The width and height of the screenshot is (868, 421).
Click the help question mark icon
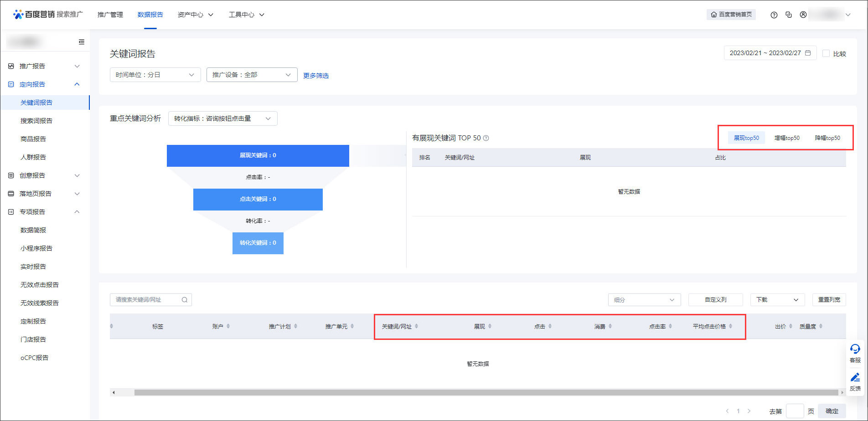[x=774, y=15]
